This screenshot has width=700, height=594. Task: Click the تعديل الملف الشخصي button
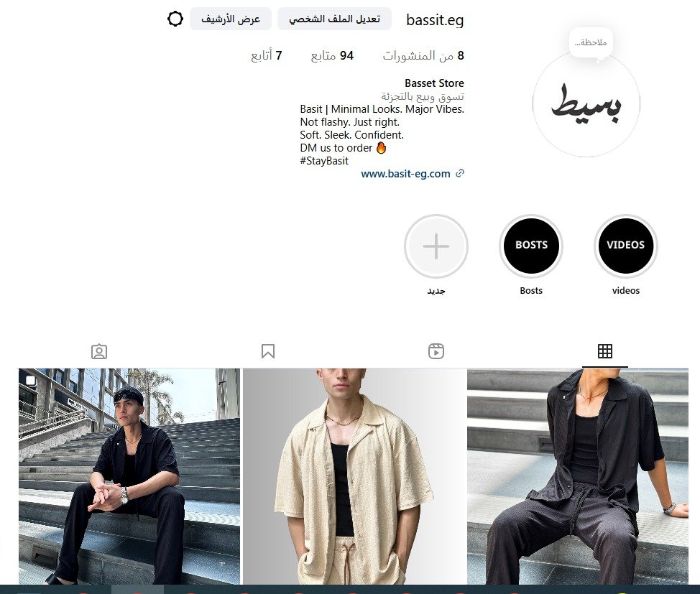(x=334, y=19)
